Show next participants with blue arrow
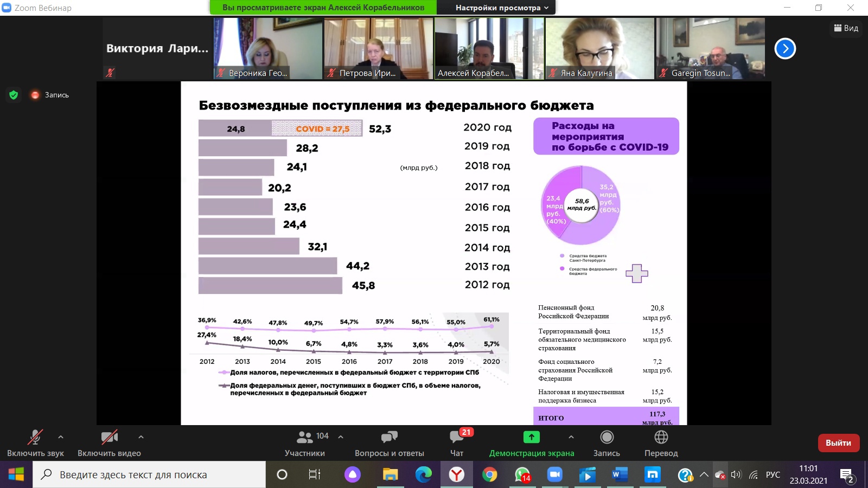Screen dimensions: 868x488 point(785,49)
